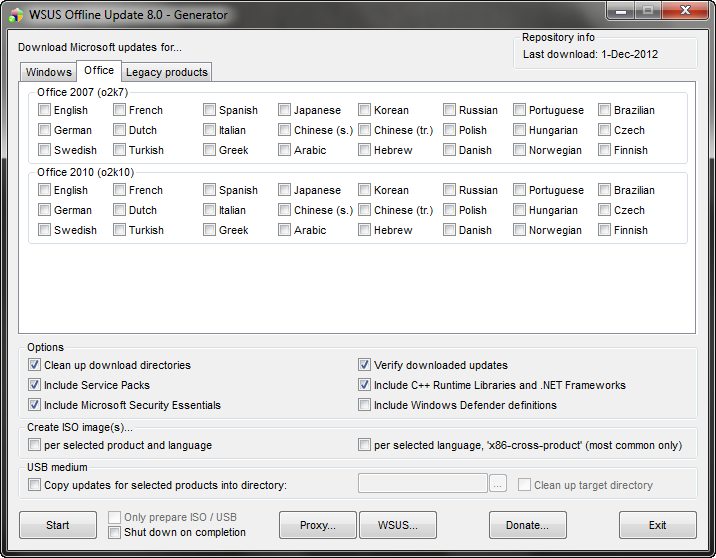Click the Start button
This screenshot has width=716, height=558.
[58, 525]
